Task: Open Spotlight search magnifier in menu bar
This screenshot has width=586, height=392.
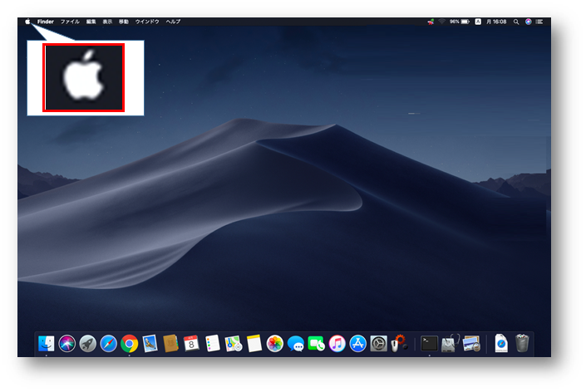Action: pyautogui.click(x=516, y=22)
